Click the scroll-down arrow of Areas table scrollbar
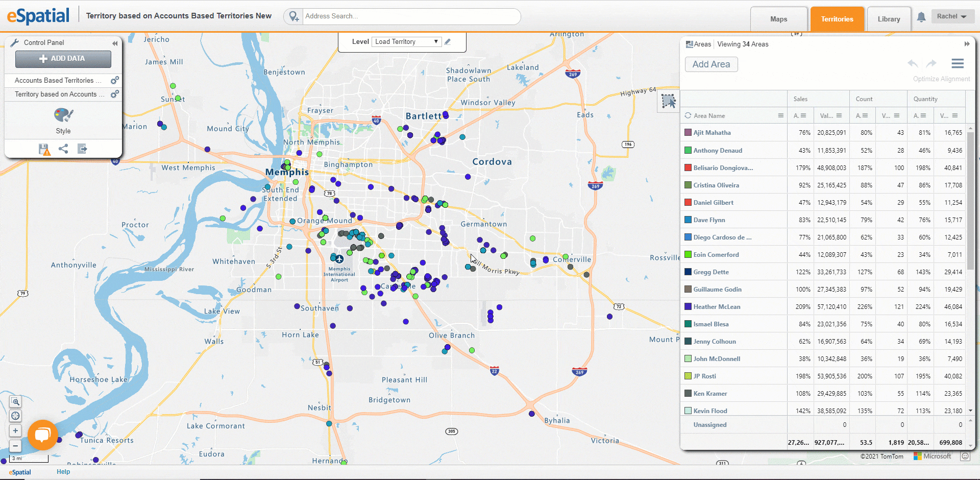Screen dimensions: 980x480 970,411
